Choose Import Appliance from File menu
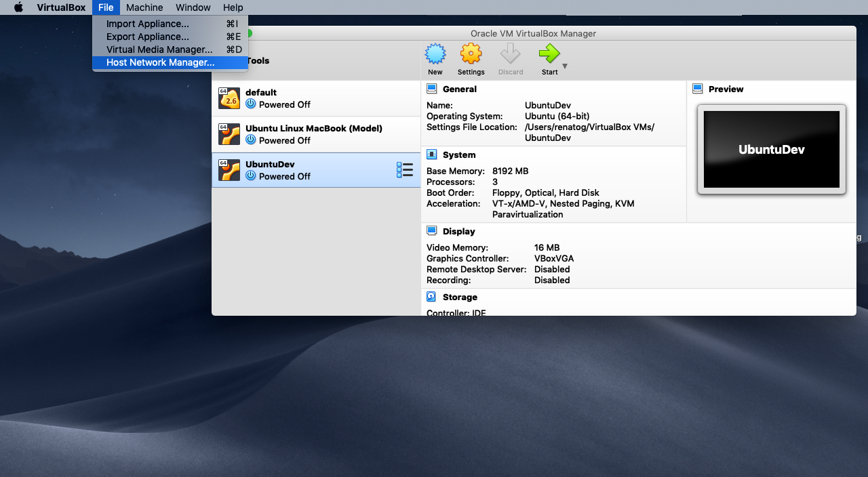Viewport: 868px width, 477px height. click(x=170, y=24)
